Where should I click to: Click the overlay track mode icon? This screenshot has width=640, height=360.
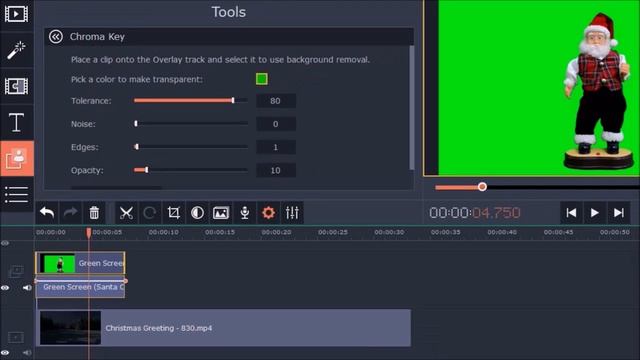point(16,271)
